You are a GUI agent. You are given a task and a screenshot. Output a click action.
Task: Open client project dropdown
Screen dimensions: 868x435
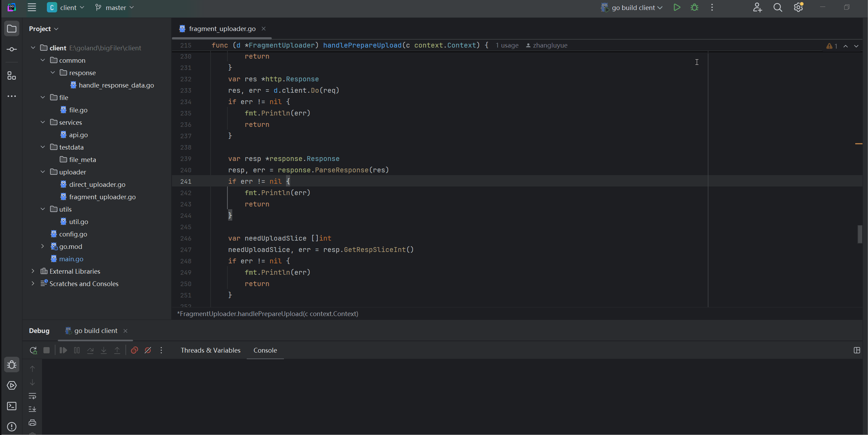pyautogui.click(x=66, y=7)
